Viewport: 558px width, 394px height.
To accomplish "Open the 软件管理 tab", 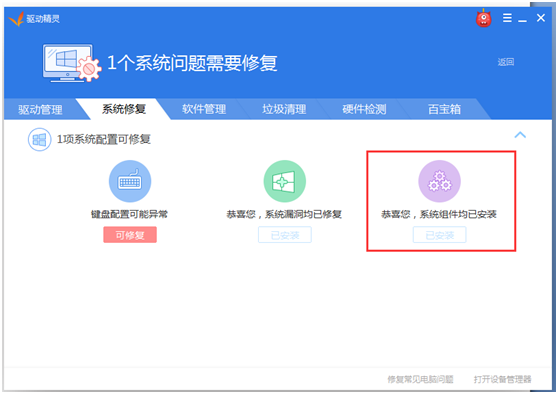I will (204, 109).
